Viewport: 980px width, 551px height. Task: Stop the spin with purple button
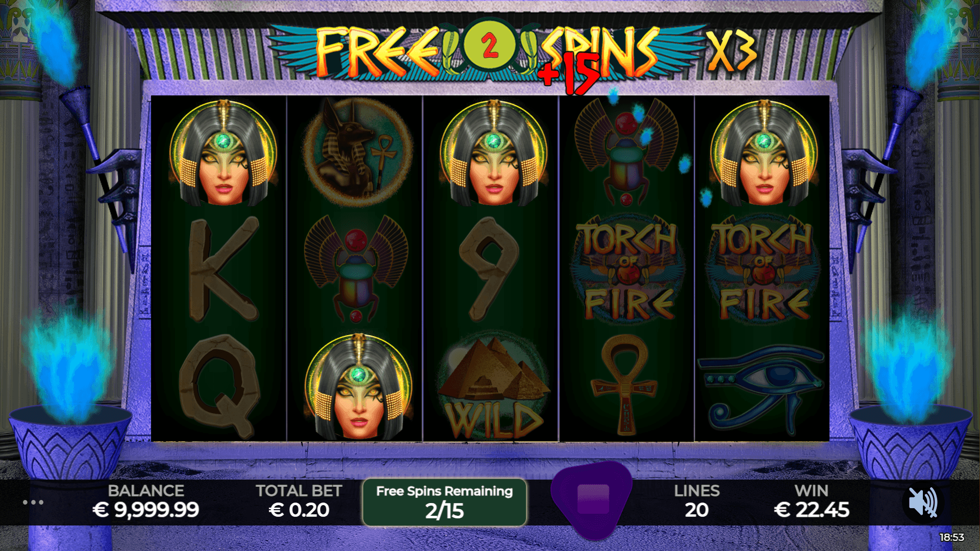click(x=593, y=499)
